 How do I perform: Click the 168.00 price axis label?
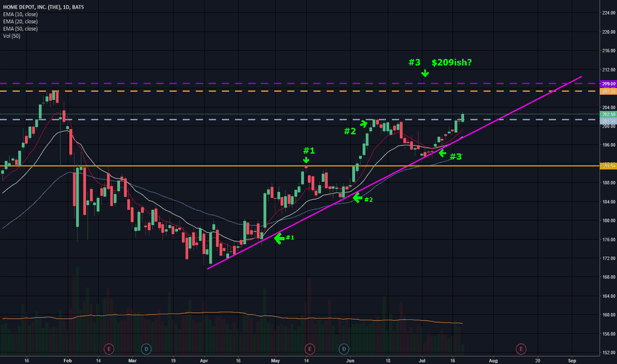[608, 277]
